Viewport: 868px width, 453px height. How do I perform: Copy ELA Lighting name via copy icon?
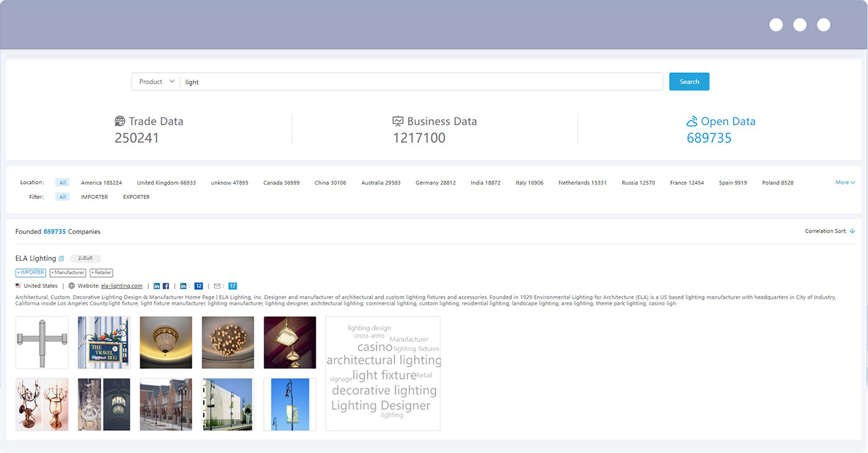[x=61, y=259]
